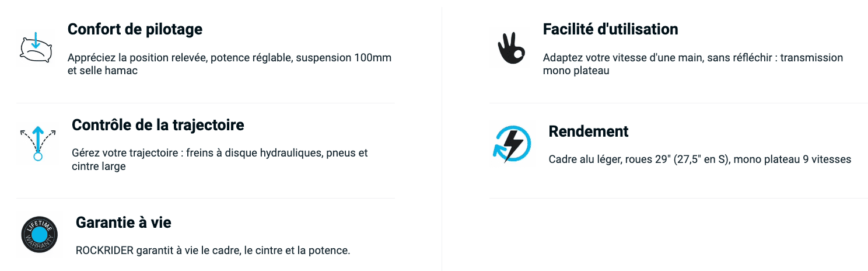Click the Facilité d'utilisation heading
Screen dimensions: 868x271
click(610, 29)
